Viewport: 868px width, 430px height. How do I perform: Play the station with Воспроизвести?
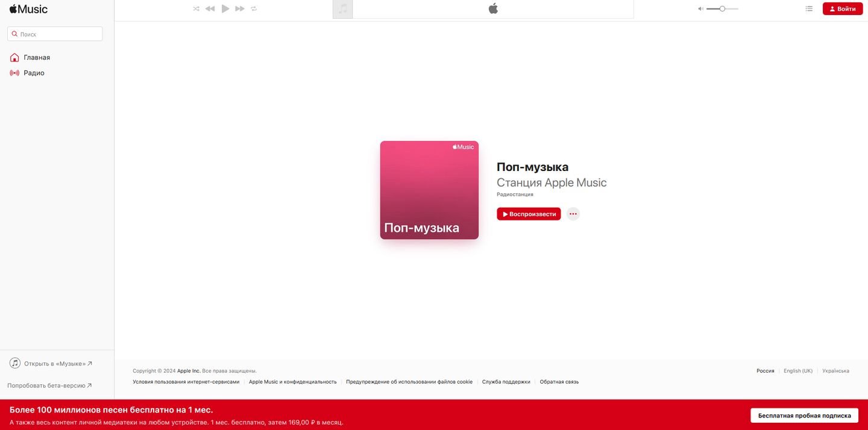[529, 214]
